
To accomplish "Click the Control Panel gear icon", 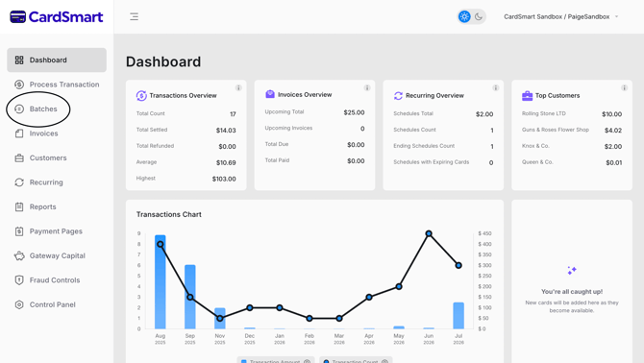I will click(19, 304).
